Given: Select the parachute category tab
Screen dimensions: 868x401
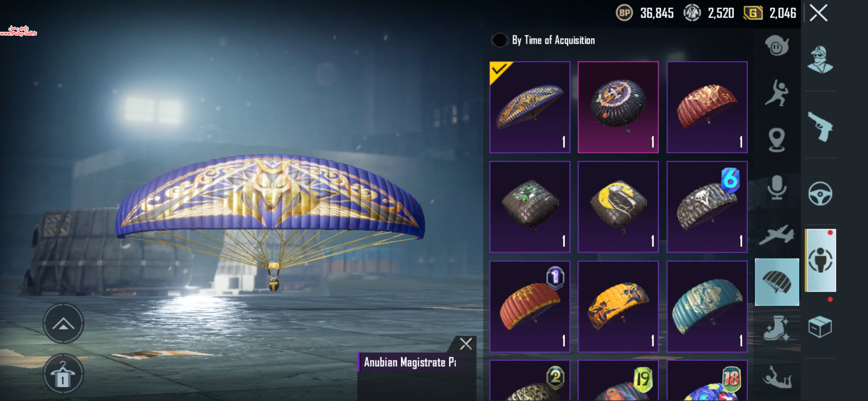Looking at the screenshot, I should [x=777, y=282].
